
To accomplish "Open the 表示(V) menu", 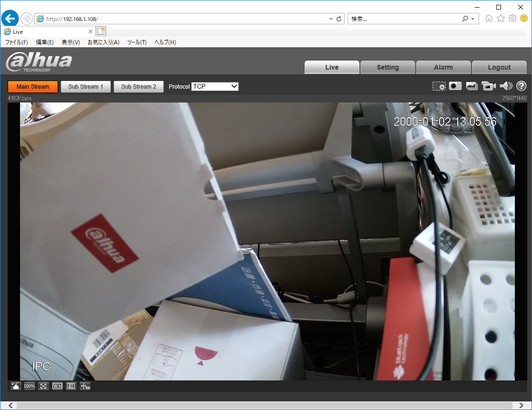I will point(71,42).
